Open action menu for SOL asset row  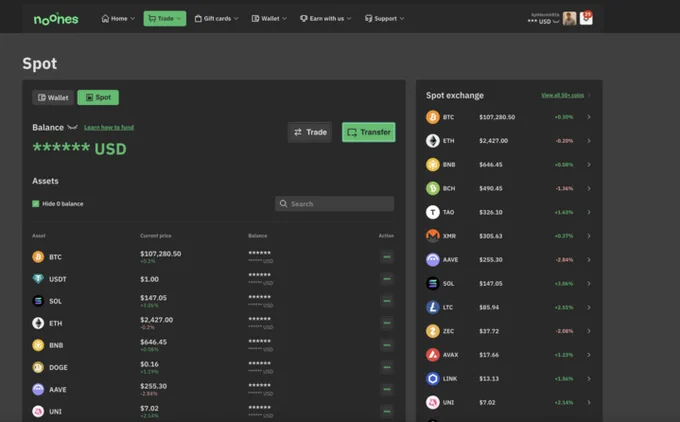tap(387, 301)
